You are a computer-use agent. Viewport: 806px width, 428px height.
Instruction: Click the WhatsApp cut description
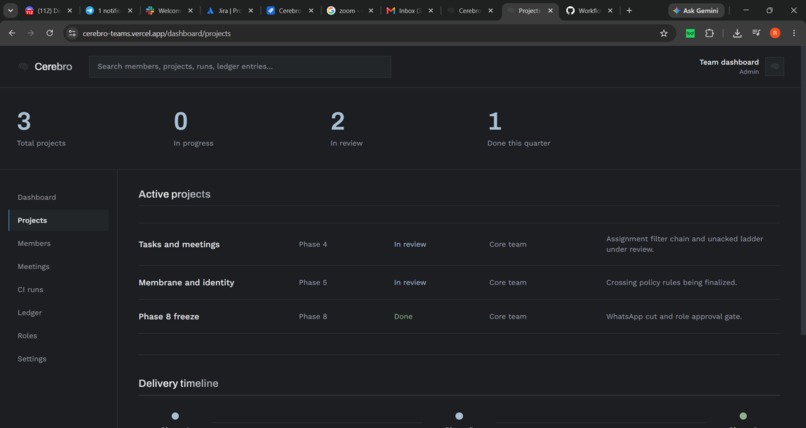674,317
